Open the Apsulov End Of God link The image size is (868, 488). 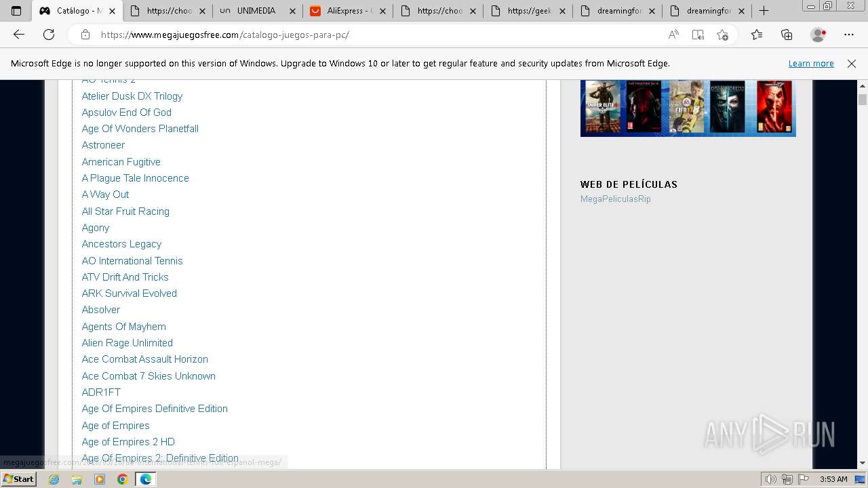(127, 113)
